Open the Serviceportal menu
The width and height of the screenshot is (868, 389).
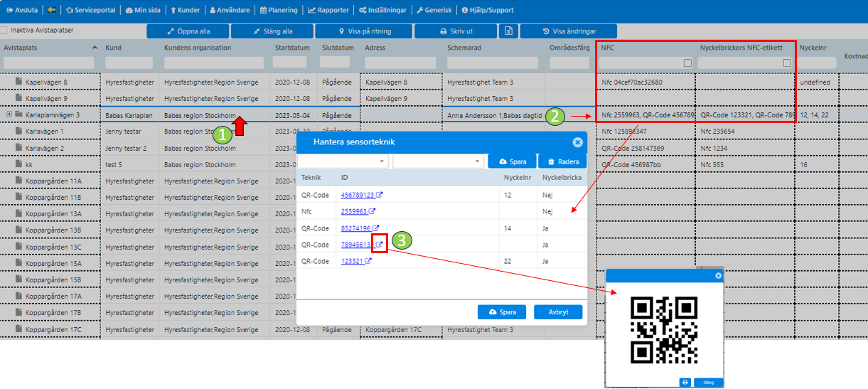90,10
